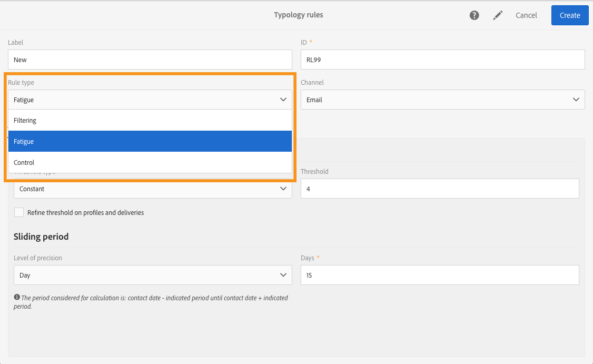Open the Threshold type Constant dropdown

tap(153, 189)
